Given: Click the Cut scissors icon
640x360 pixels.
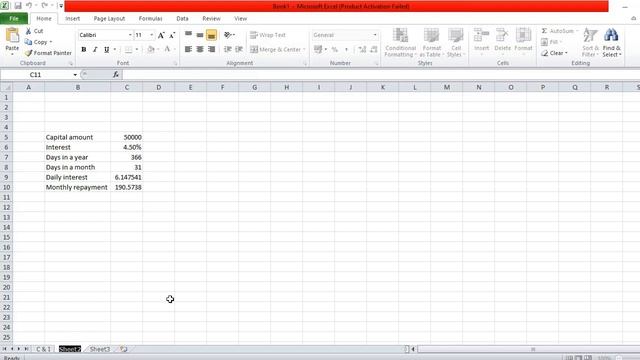Looking at the screenshot, I should [x=28, y=31].
